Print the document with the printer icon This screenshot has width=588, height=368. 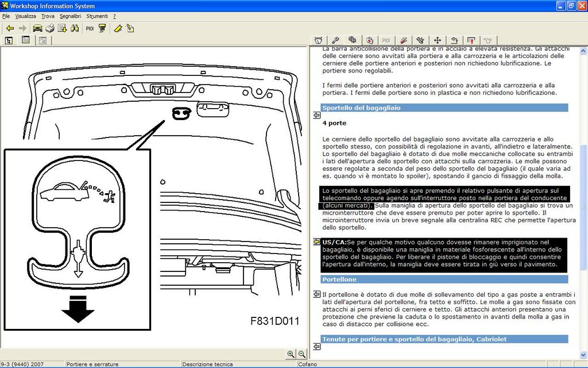point(50,29)
